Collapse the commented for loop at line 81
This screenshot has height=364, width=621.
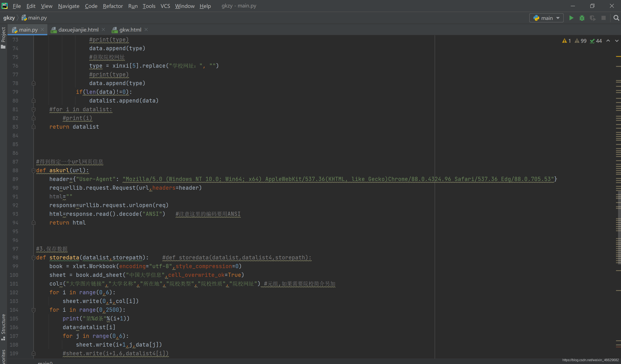pyautogui.click(x=33, y=109)
